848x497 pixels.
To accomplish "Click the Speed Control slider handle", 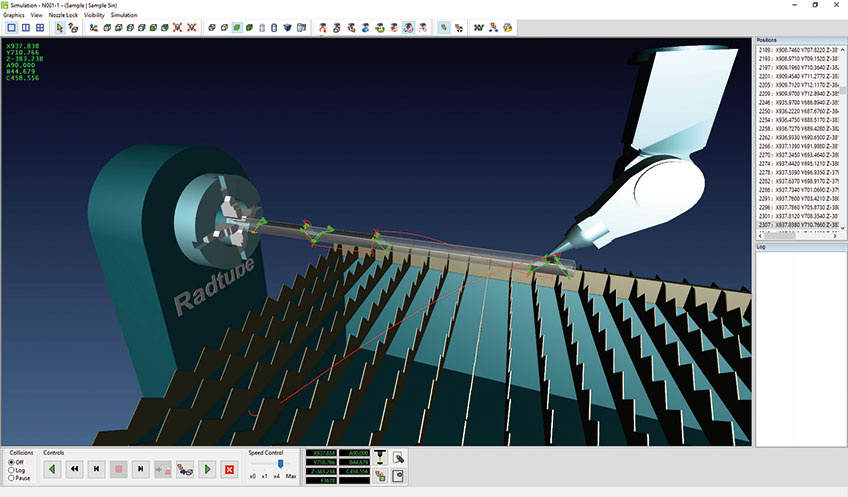I will pyautogui.click(x=281, y=464).
